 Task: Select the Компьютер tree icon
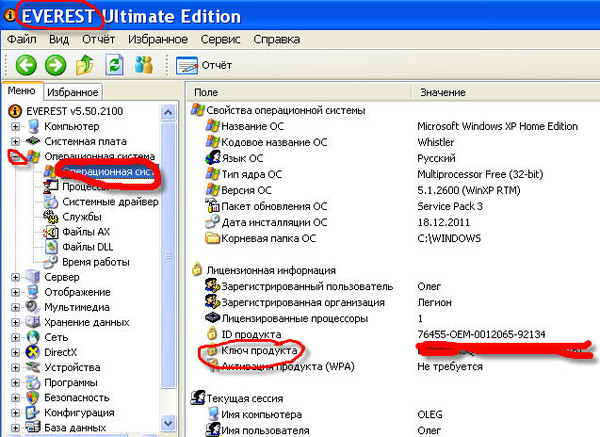pos(33,126)
